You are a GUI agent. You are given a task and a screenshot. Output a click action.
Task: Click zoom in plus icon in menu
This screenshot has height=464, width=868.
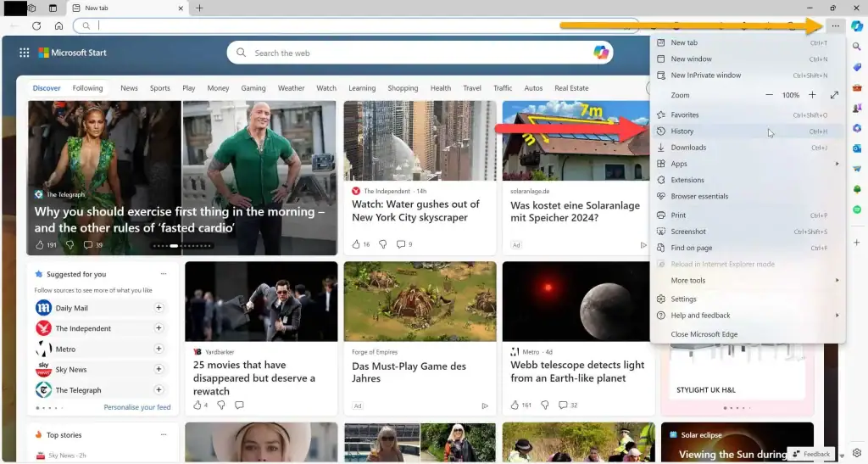pos(812,95)
